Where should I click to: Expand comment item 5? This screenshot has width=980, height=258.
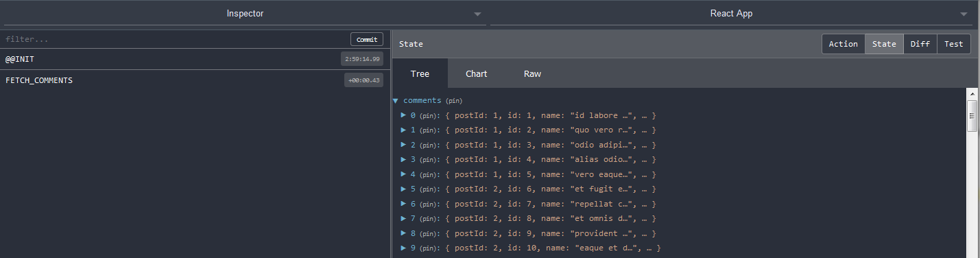point(404,189)
